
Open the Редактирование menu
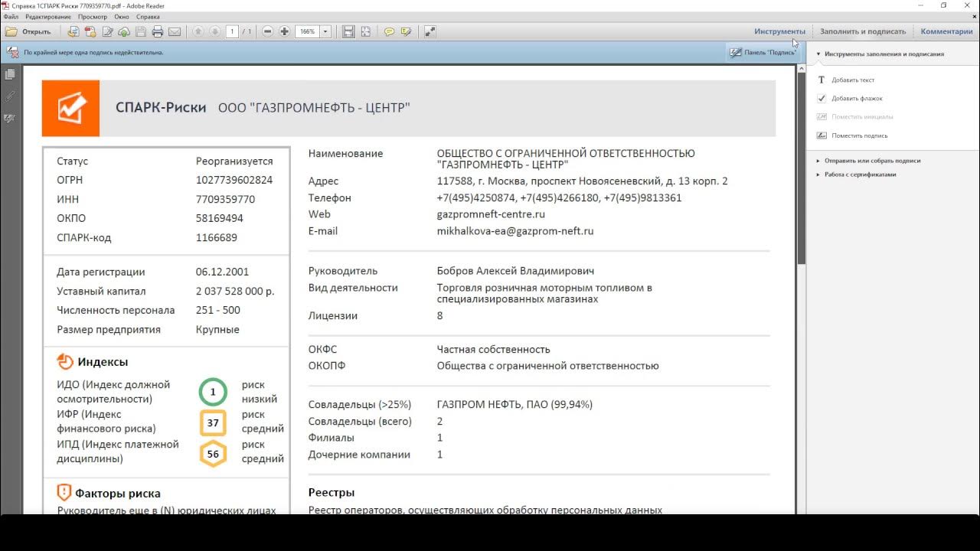coord(48,16)
